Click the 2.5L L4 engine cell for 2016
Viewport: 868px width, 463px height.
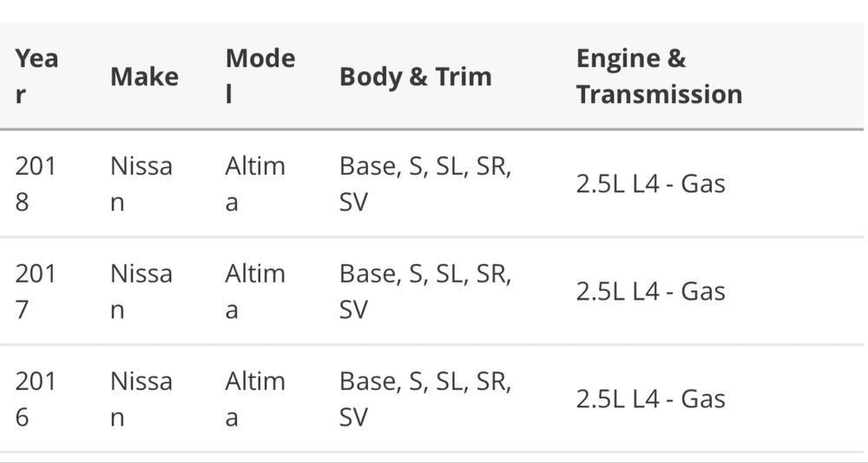(650, 399)
